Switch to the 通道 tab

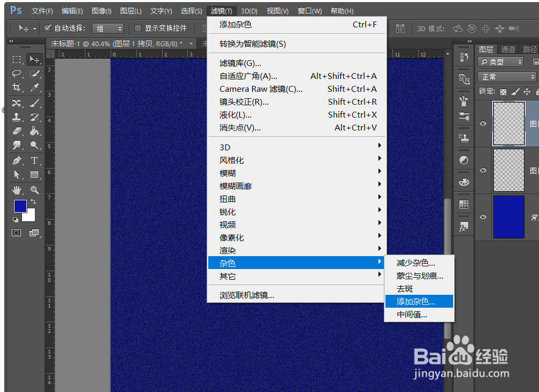pos(507,49)
